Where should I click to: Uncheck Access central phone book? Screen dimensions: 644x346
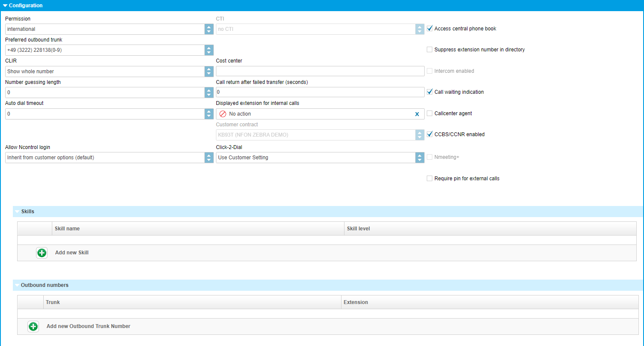click(x=430, y=29)
